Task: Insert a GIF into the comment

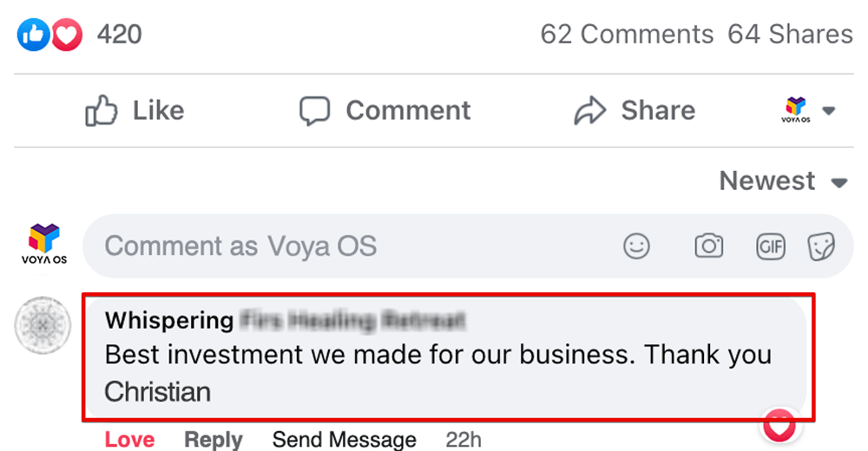Action: [x=770, y=246]
